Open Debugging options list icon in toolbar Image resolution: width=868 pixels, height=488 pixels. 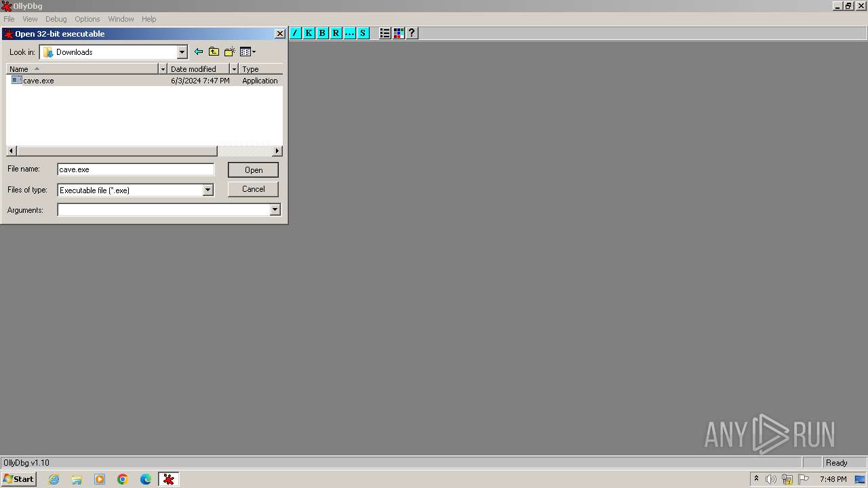[385, 33]
